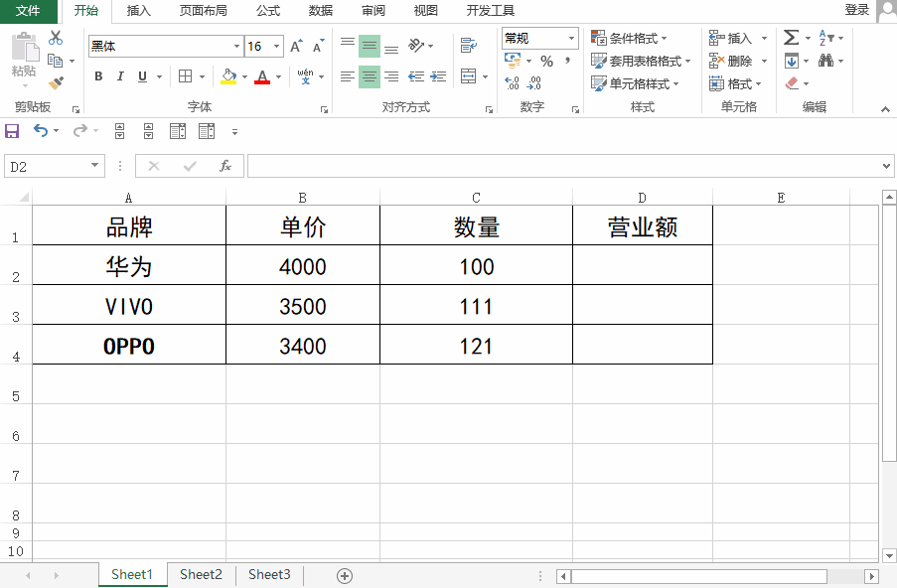Click the phonetic guide wén icon
The image size is (897, 588).
[306, 76]
